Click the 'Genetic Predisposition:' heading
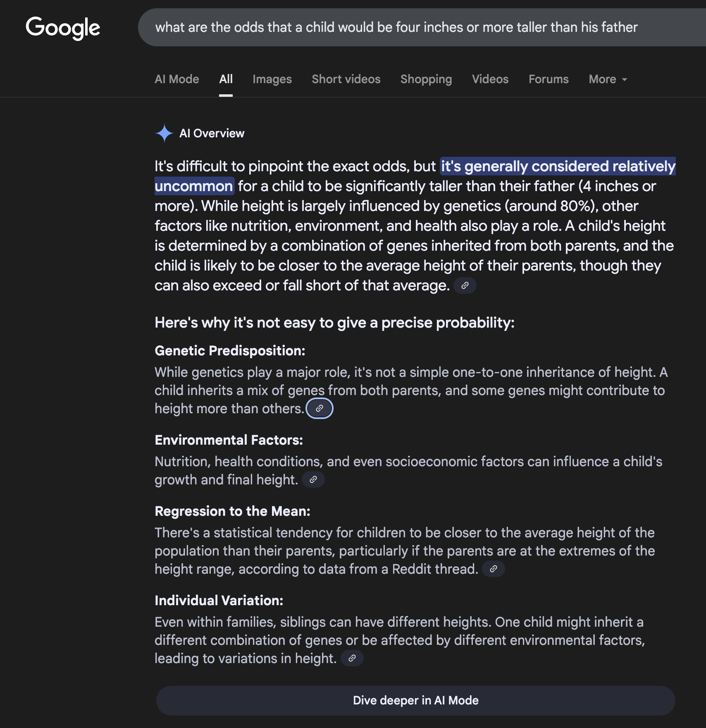 click(230, 351)
